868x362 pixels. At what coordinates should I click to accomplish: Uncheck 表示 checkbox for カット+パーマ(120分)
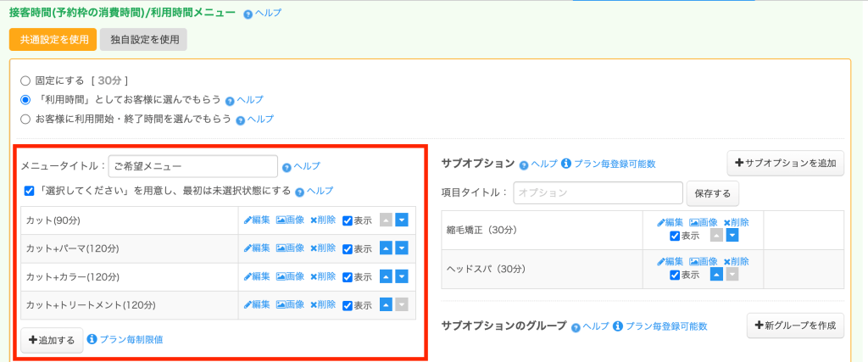pos(348,249)
